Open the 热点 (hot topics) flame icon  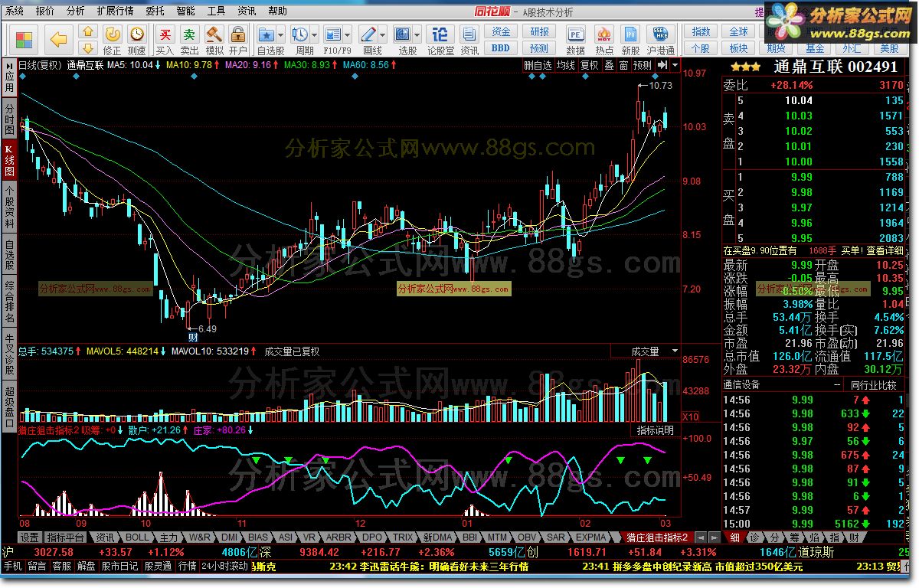pyautogui.click(x=603, y=35)
